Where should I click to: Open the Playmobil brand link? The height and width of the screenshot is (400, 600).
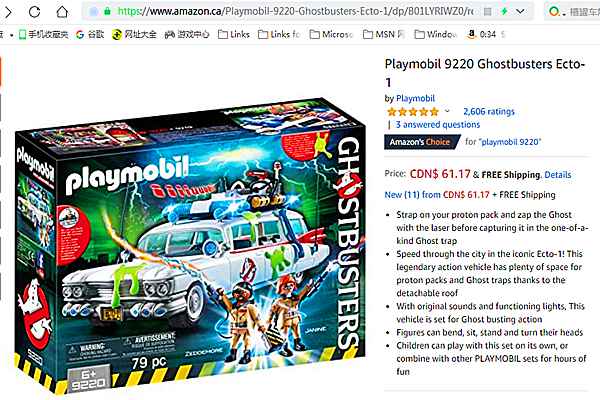[x=416, y=98]
